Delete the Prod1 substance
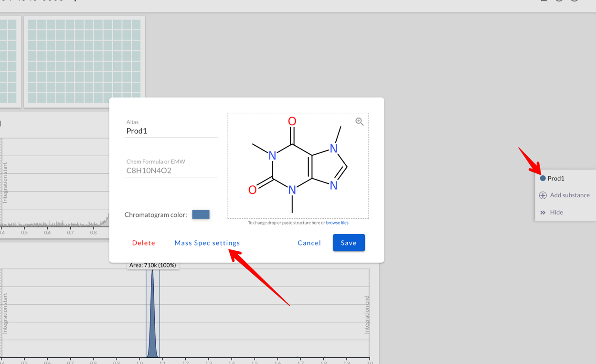This screenshot has height=364, width=596. (x=143, y=243)
